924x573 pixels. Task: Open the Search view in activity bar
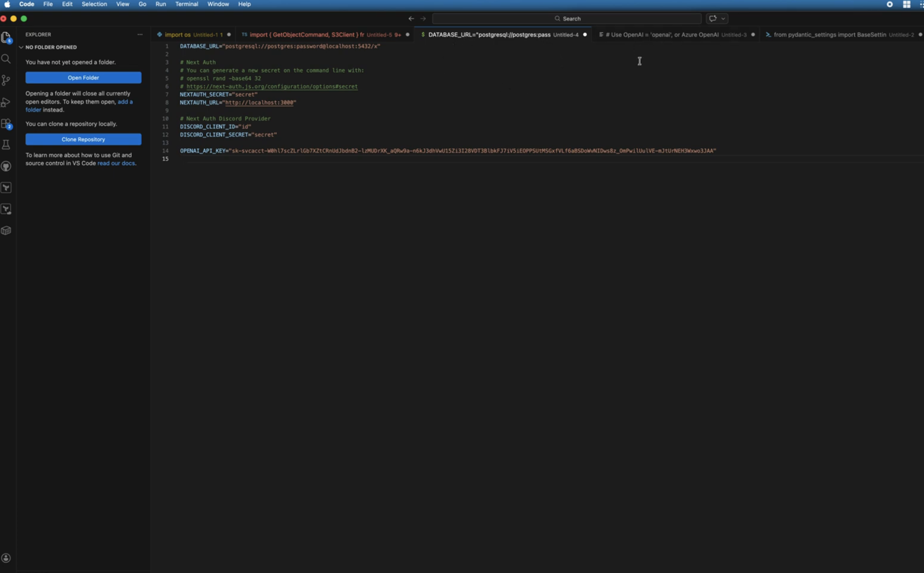(x=6, y=59)
